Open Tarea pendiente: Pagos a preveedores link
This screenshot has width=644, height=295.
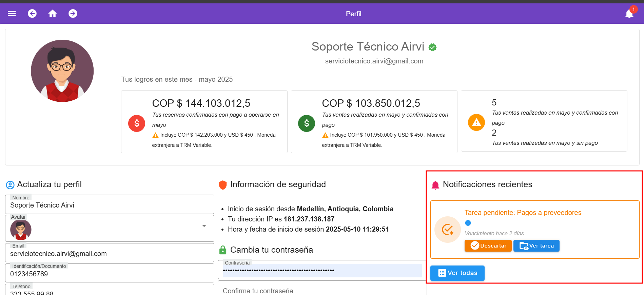click(523, 213)
